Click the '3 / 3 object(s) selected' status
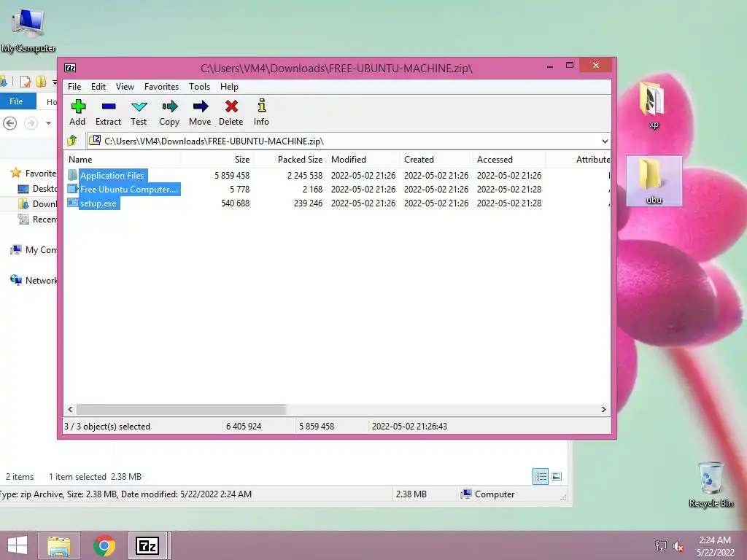Image resolution: width=747 pixels, height=560 pixels. pyautogui.click(x=107, y=426)
